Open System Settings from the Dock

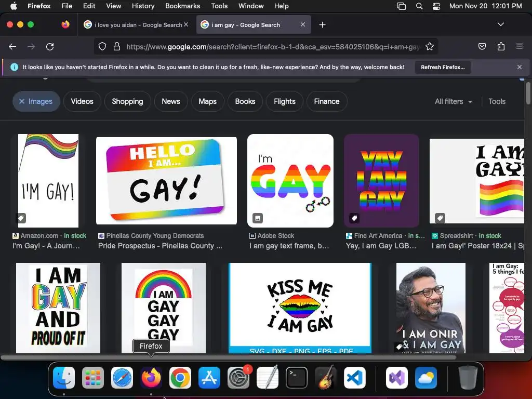coord(238,378)
